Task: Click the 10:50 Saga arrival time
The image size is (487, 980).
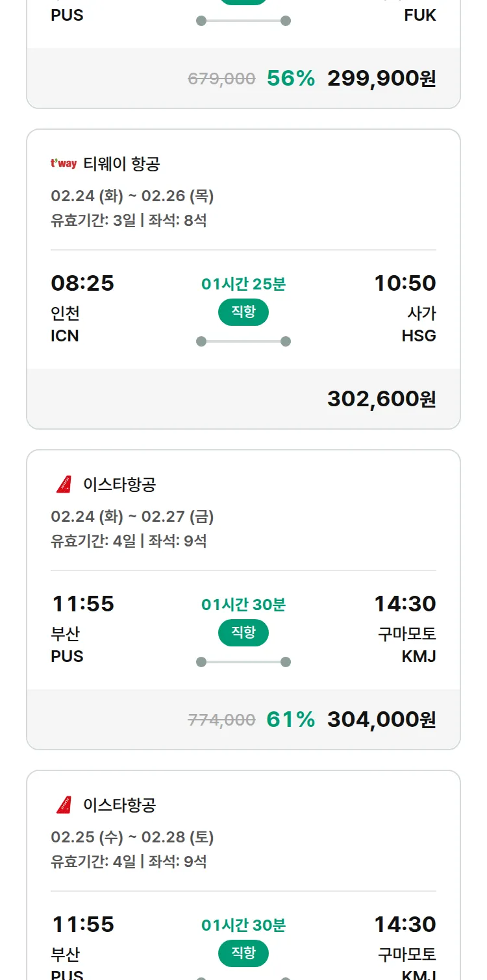Action: [405, 284]
